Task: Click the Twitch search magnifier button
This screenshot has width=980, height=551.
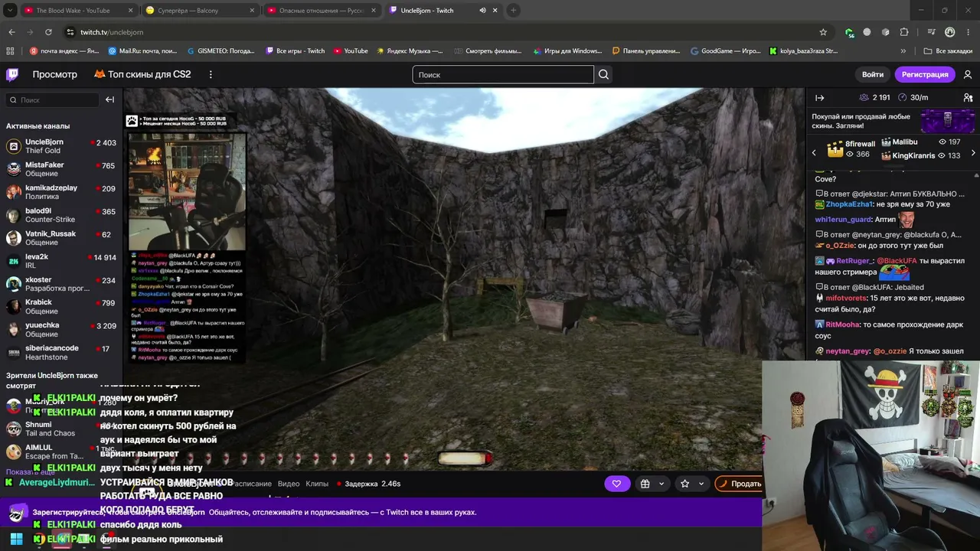Action: 603,74
